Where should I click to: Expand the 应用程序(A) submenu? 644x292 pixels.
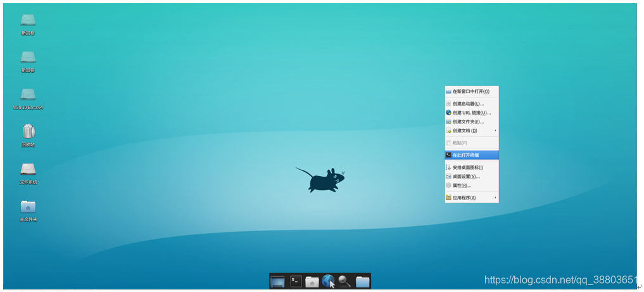coord(472,198)
